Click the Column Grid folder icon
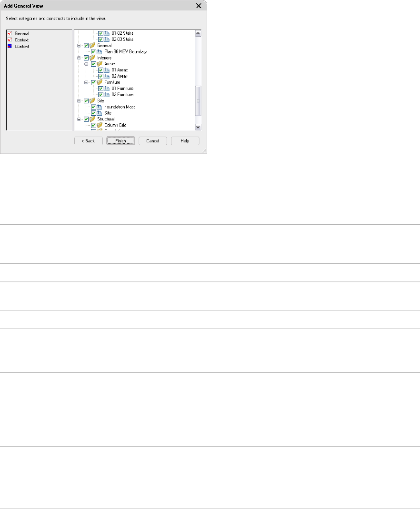 (x=100, y=125)
